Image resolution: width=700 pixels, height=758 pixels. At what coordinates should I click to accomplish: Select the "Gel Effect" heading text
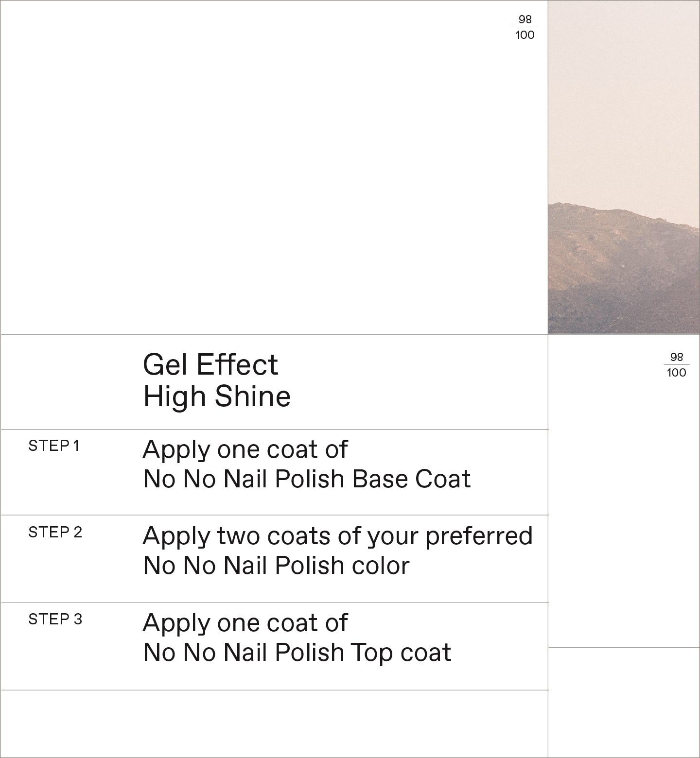(x=210, y=364)
